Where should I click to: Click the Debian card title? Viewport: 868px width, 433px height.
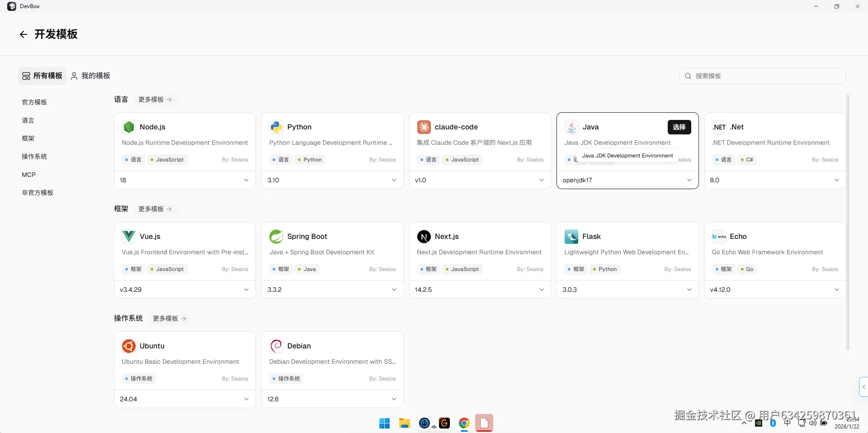coord(299,346)
